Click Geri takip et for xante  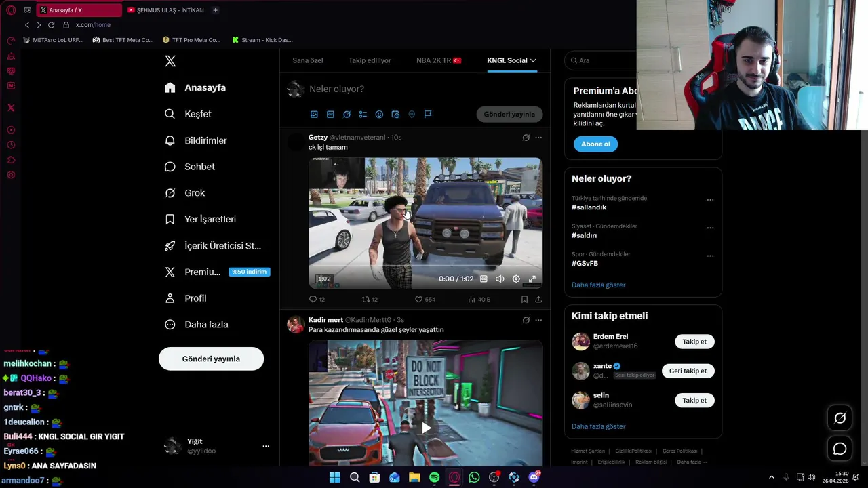[x=688, y=371]
